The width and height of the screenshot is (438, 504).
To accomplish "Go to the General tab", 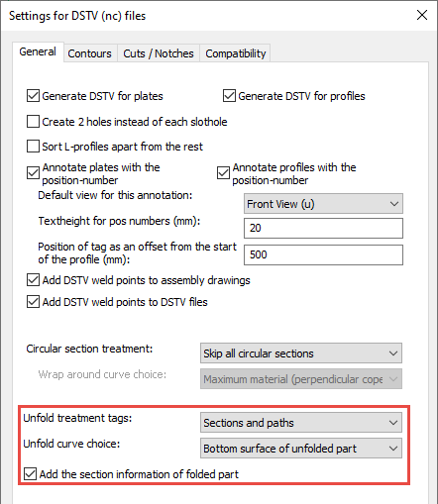I will click(x=38, y=51).
